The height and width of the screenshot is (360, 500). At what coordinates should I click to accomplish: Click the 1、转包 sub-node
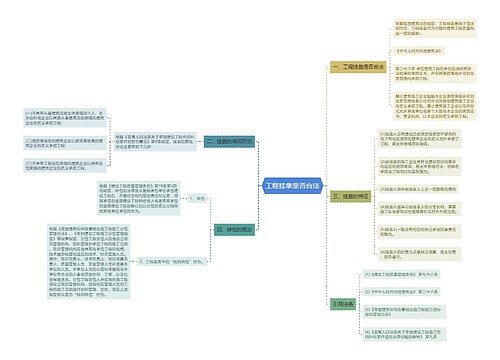(x=197, y=198)
